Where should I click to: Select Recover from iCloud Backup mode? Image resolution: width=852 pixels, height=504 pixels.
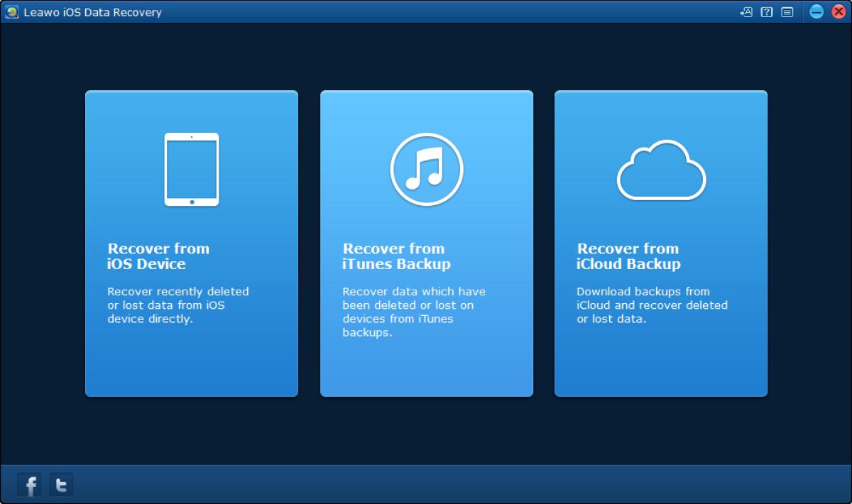pos(661,242)
